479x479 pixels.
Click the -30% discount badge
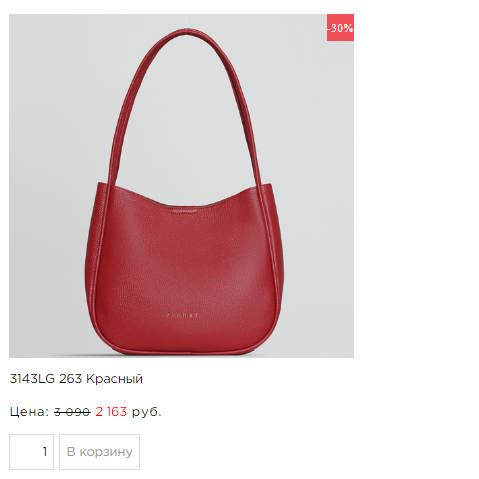coord(340,28)
